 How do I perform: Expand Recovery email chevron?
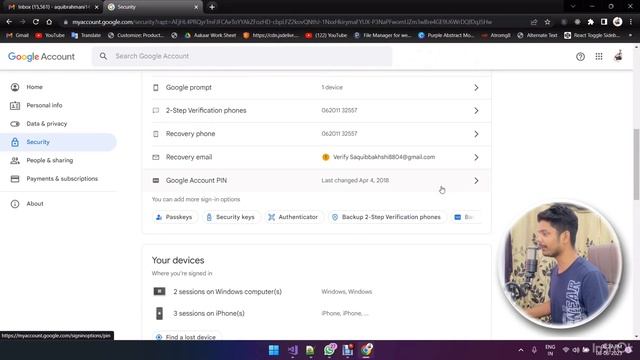click(x=476, y=157)
